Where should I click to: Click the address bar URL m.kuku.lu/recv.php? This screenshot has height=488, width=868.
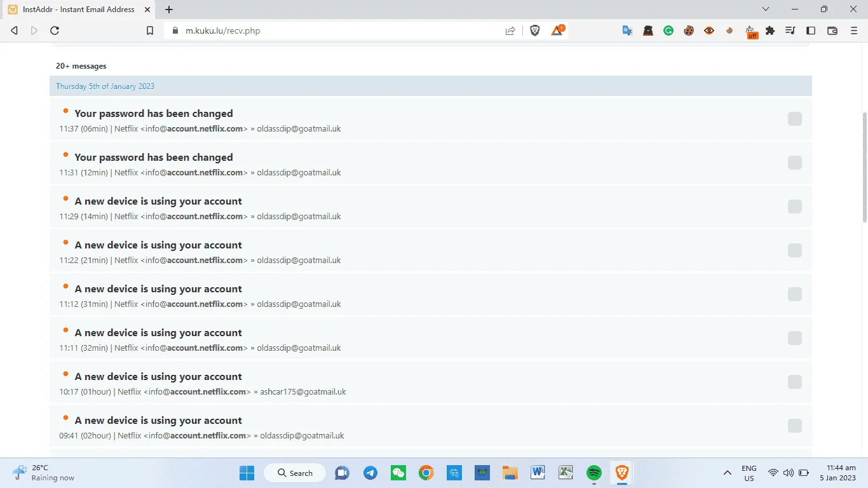pos(222,30)
